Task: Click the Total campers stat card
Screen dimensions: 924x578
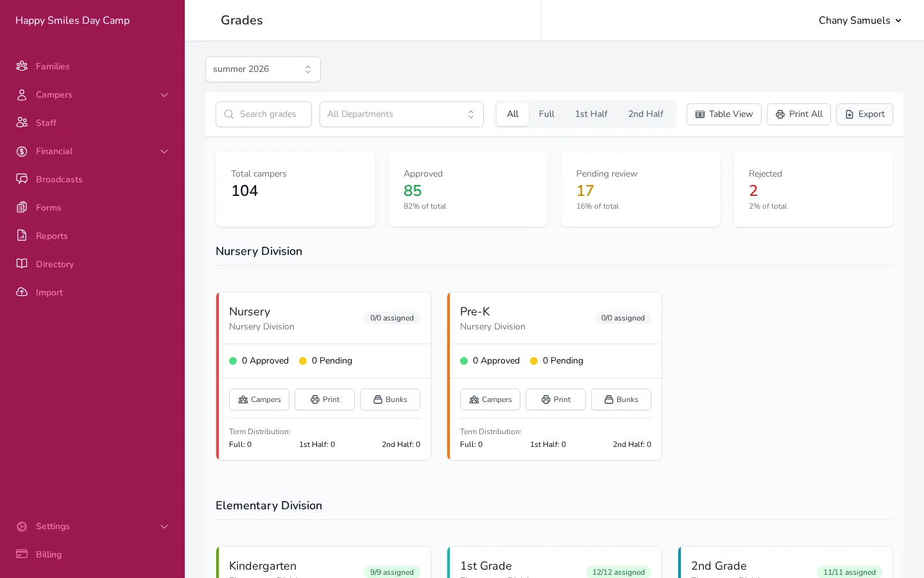Action: 295,189
